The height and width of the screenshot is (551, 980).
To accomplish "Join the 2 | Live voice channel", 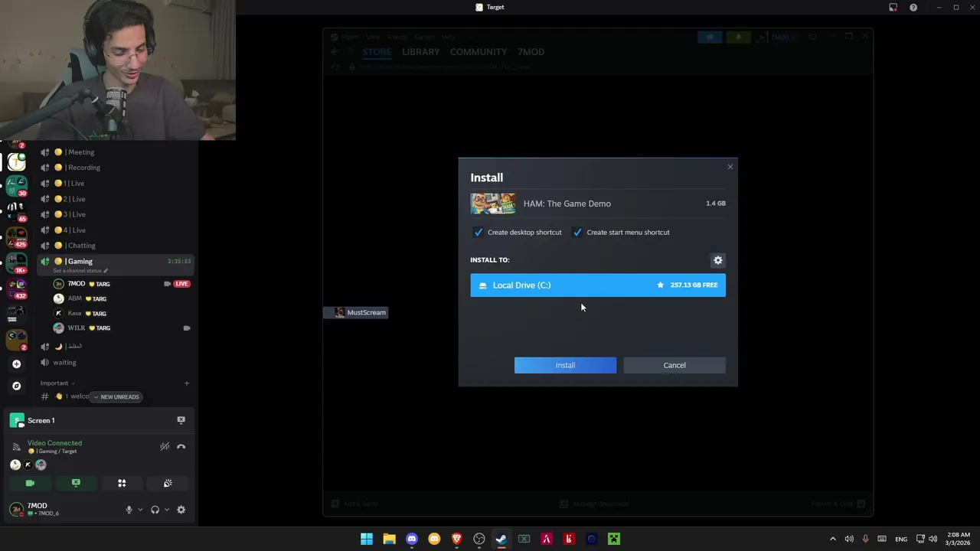I will click(116, 199).
